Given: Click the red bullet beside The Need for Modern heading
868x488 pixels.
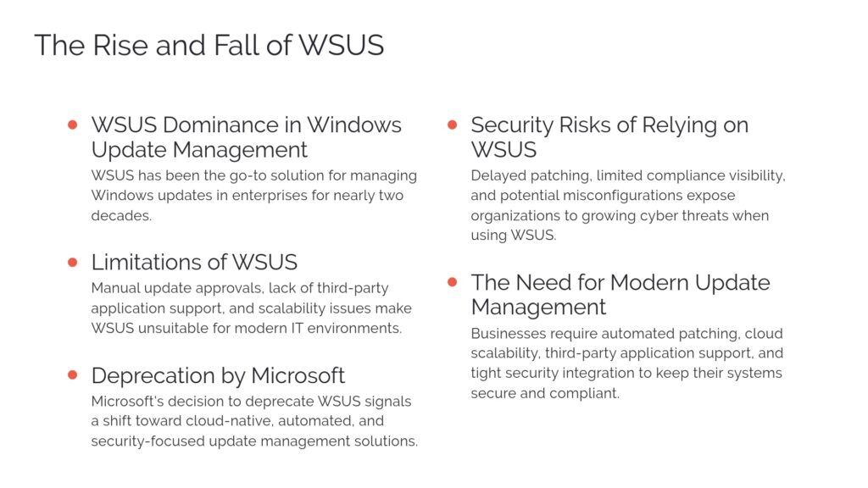Looking at the screenshot, I should click(453, 281).
